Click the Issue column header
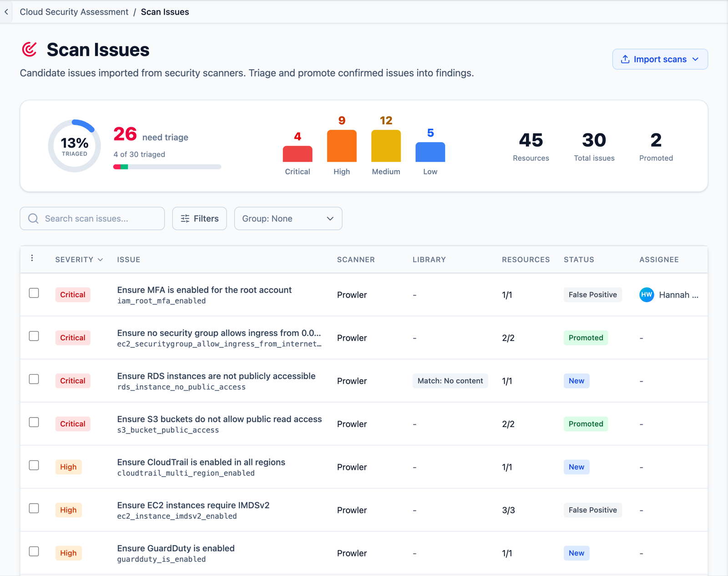Image resolution: width=728 pixels, height=576 pixels. click(x=129, y=260)
